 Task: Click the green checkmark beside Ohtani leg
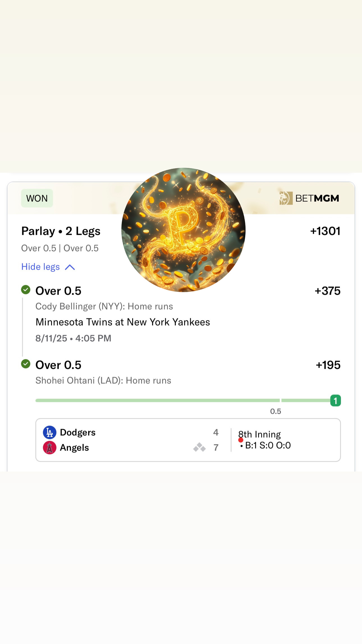pyautogui.click(x=26, y=364)
